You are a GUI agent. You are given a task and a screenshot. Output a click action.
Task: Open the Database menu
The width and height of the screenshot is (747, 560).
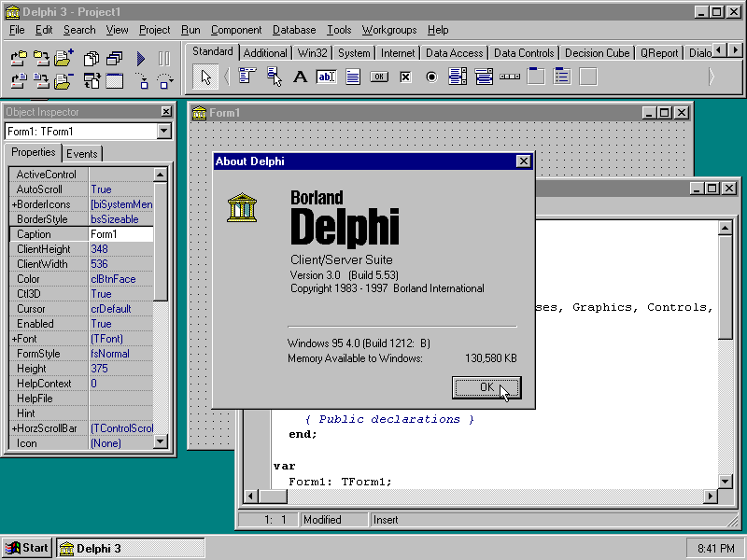point(294,30)
